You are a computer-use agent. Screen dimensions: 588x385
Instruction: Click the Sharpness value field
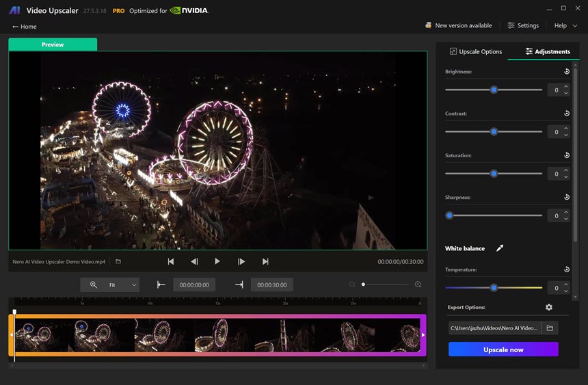[555, 216]
